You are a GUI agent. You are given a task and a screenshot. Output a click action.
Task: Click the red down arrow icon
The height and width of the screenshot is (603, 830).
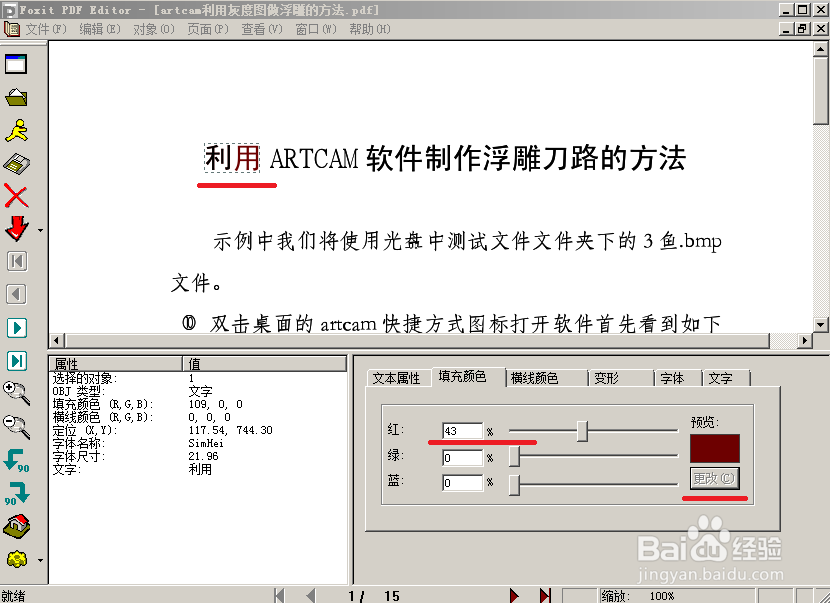click(x=16, y=229)
